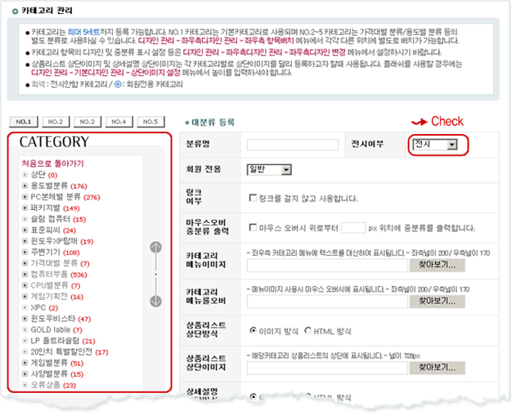Click the plus icon next to 표준피씨 (24)
The height and width of the screenshot is (420, 511).
(25, 230)
